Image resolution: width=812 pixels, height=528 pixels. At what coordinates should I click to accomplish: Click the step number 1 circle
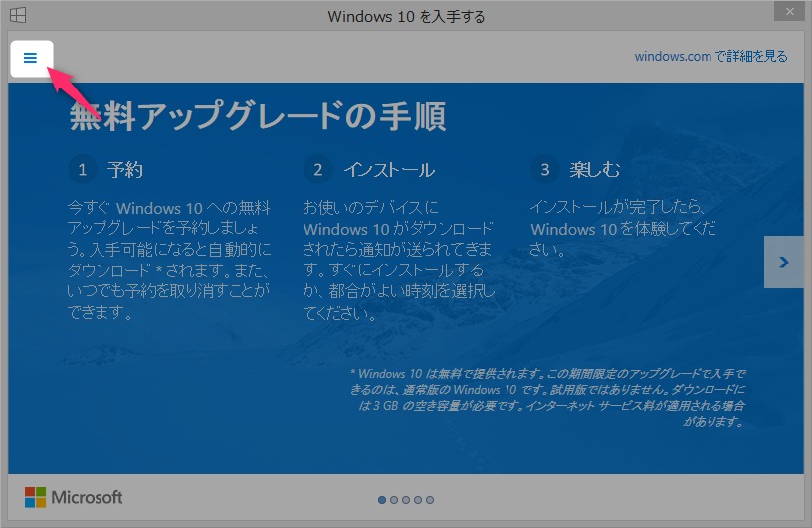coord(83,170)
